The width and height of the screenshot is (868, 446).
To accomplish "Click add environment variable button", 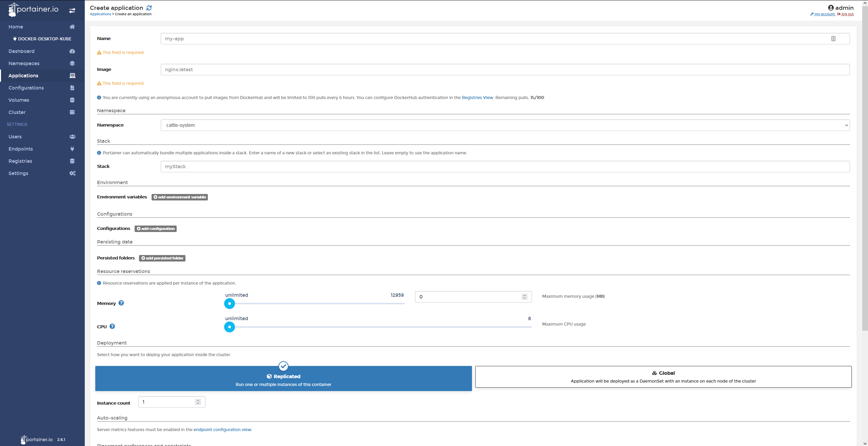I will pos(180,197).
